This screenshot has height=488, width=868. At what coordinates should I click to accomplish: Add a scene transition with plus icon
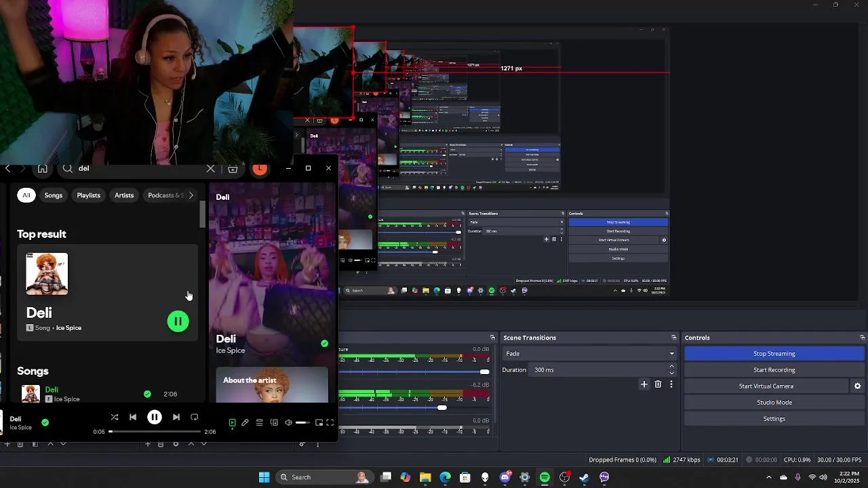tap(644, 384)
